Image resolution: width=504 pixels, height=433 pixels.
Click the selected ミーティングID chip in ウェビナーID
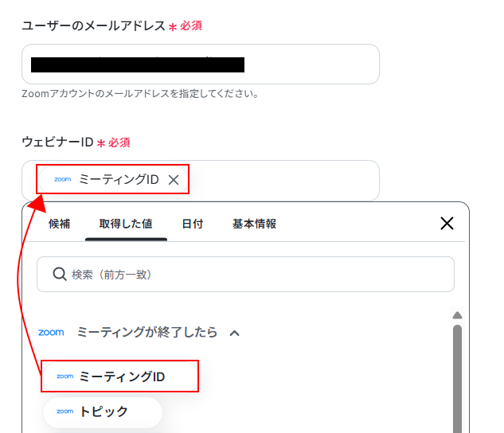(x=112, y=179)
